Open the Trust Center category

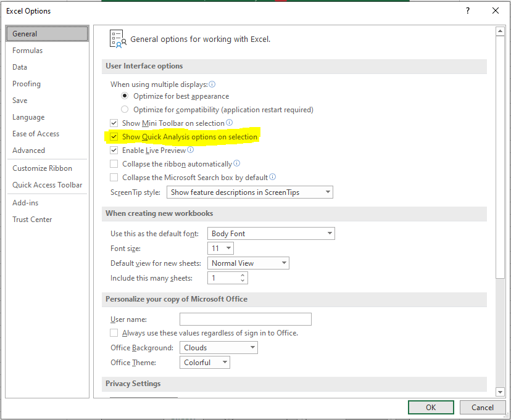[48, 220]
